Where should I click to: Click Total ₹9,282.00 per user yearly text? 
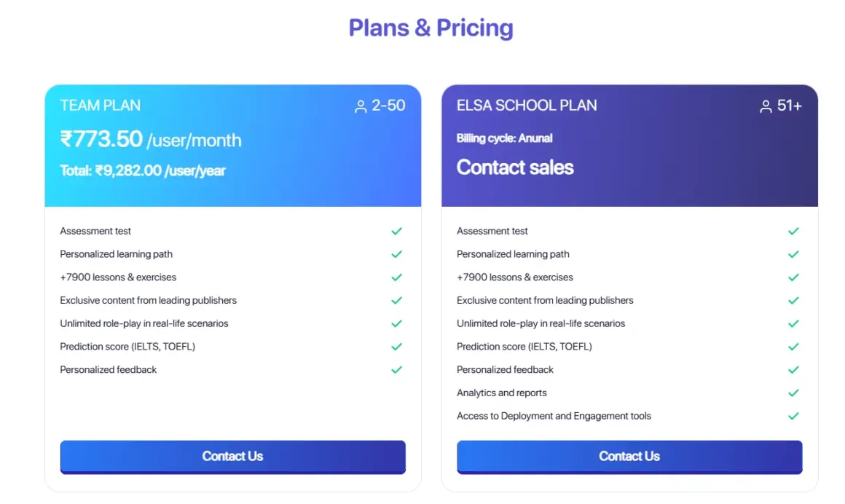point(144,171)
